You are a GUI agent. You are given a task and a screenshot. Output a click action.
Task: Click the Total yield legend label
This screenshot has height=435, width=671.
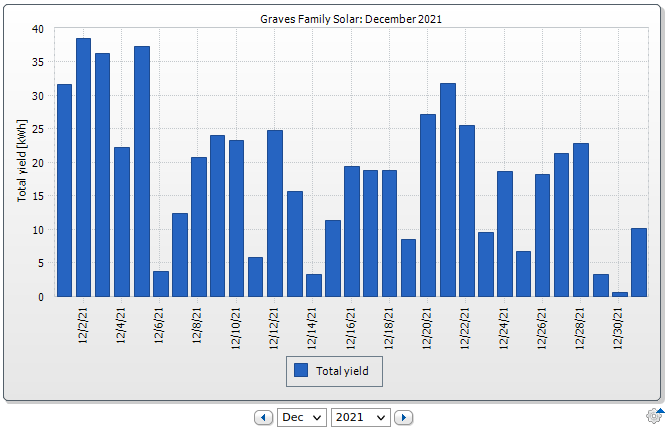tap(342, 371)
